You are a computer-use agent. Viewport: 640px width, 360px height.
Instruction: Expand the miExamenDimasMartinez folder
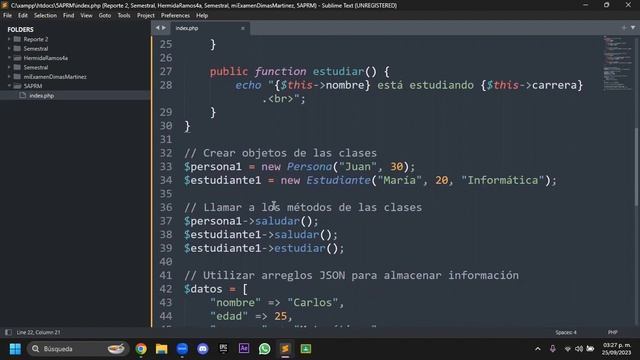[9, 77]
